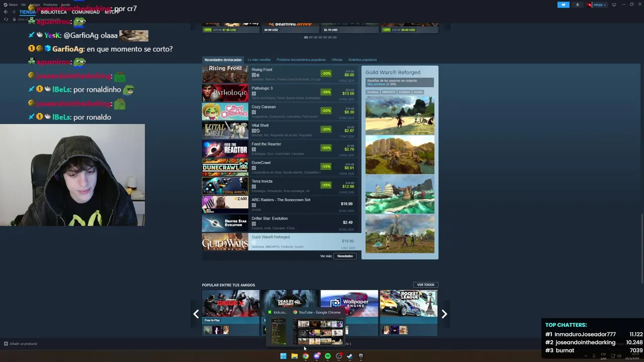Open the mtcpp account dropdown
644x362 pixels.
click(597, 5)
